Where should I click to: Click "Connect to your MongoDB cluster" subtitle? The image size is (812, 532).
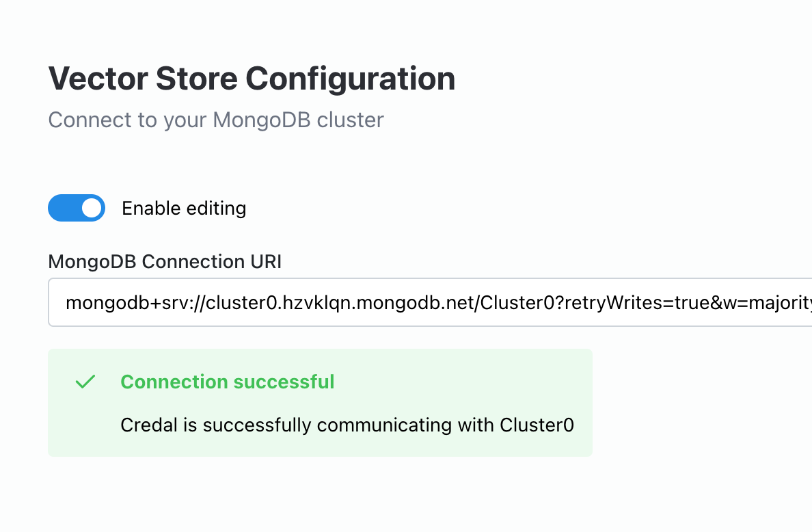pyautogui.click(x=216, y=120)
